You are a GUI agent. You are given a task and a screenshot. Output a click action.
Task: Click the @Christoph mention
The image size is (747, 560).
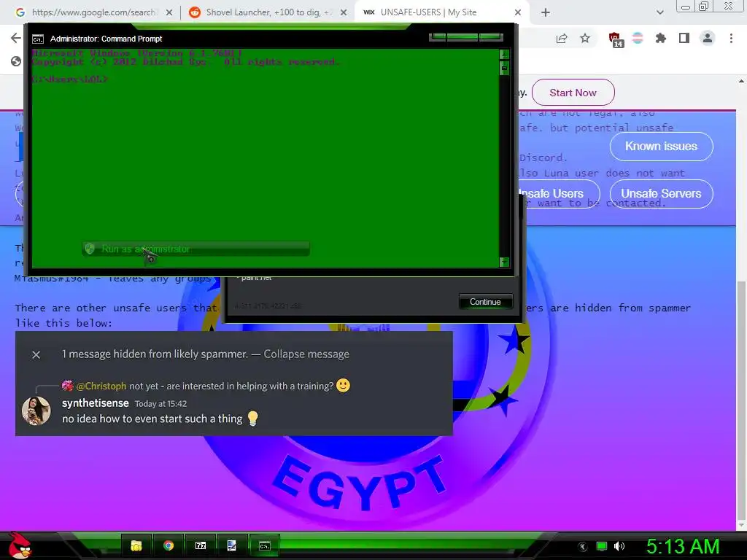point(101,386)
